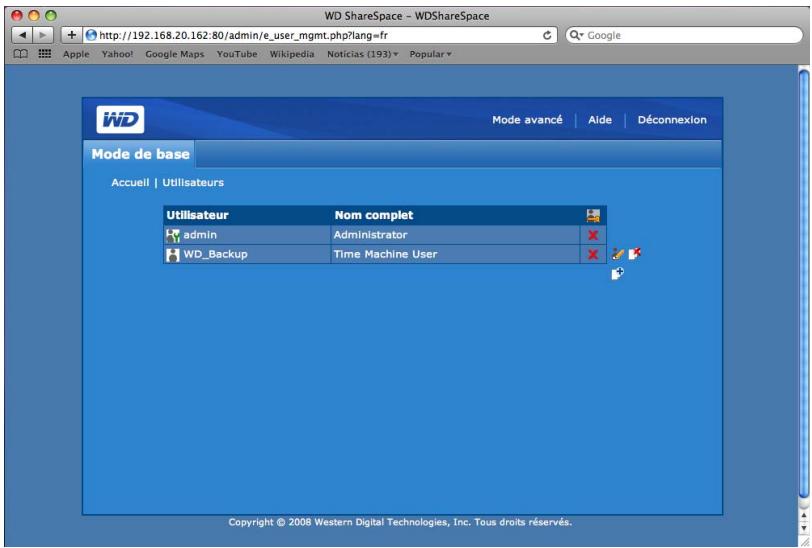This screenshot has width=812, height=548.
Task: Click the red X in WD_Backup row
Action: (x=593, y=254)
